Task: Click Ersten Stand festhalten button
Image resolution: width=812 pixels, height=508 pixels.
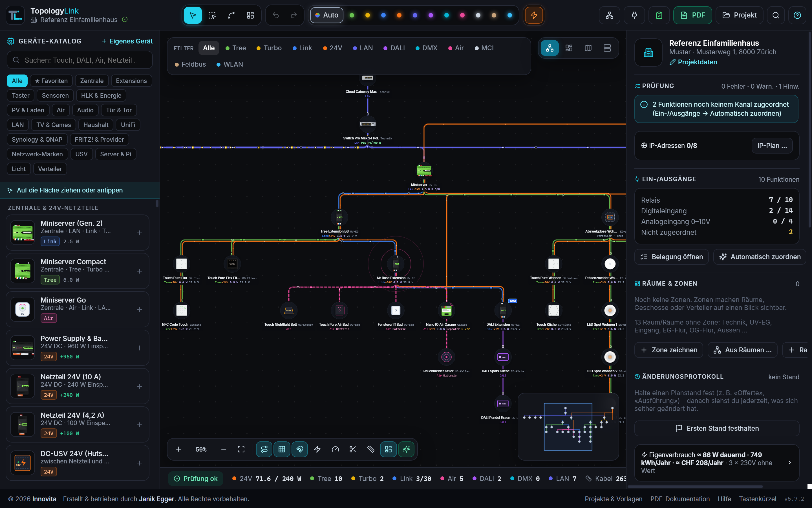Action: [x=717, y=428]
